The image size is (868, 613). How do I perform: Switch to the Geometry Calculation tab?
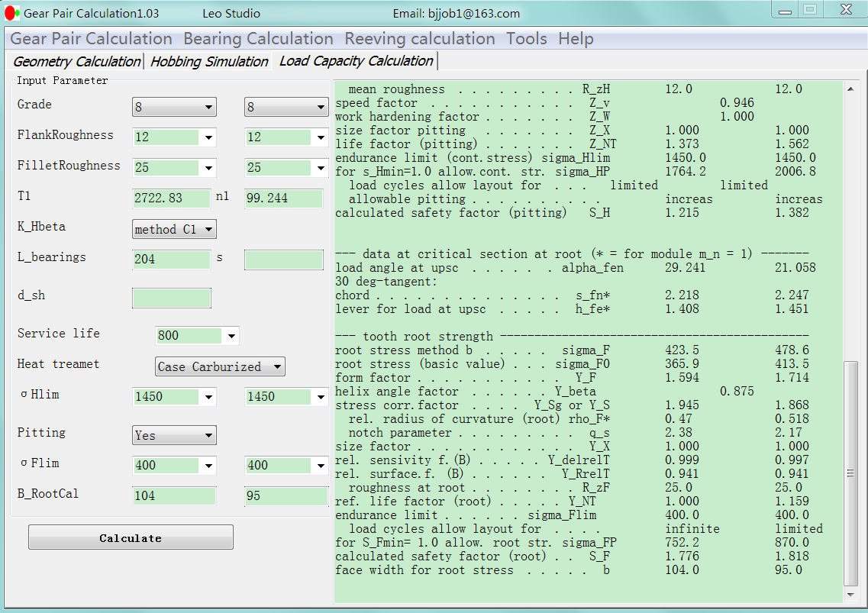(x=76, y=61)
